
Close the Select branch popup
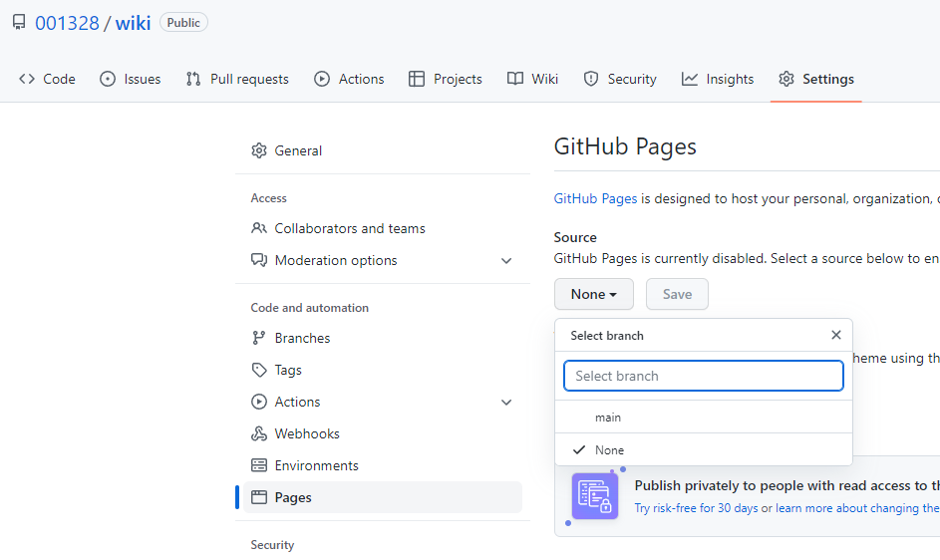point(836,335)
